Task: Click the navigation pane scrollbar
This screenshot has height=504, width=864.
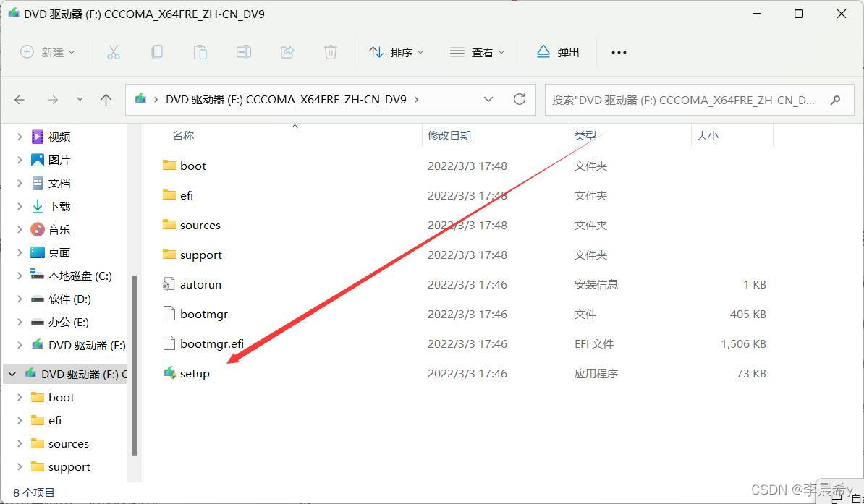Action: point(135,365)
